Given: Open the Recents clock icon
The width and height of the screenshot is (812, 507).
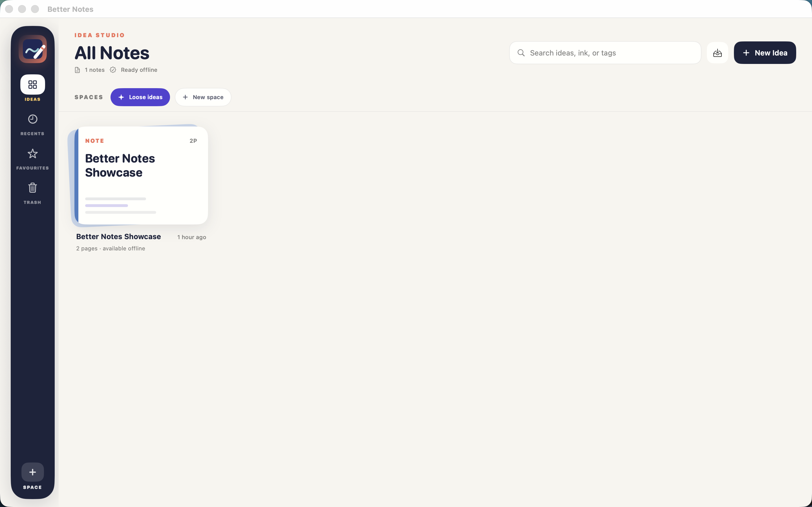Looking at the screenshot, I should 32,119.
